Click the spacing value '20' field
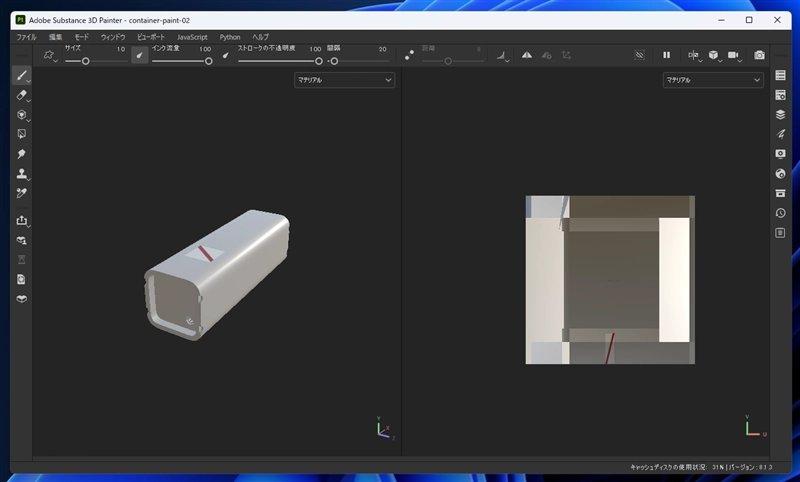Screen dimensions: 800x482 [383, 49]
